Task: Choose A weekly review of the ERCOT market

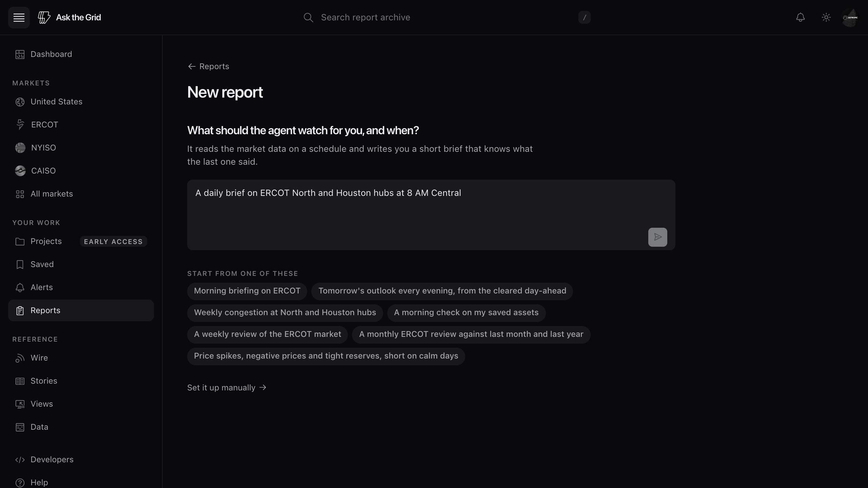Action: (268, 334)
